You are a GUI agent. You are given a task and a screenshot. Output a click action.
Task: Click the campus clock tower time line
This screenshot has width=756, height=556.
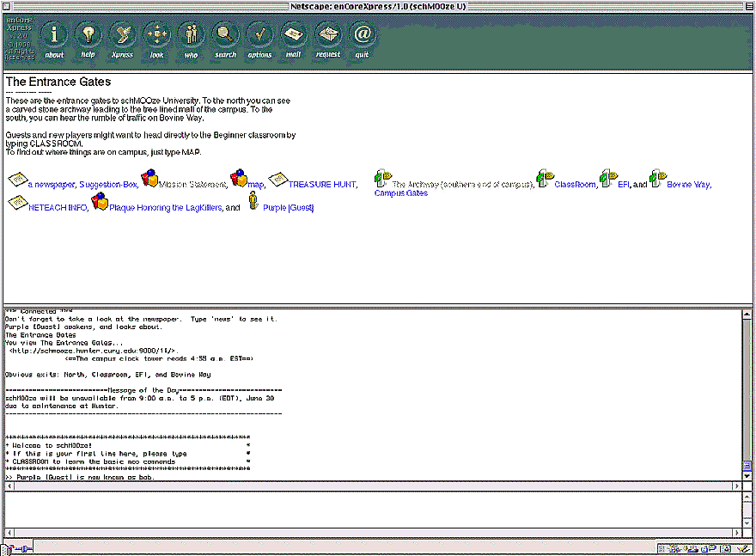159,358
